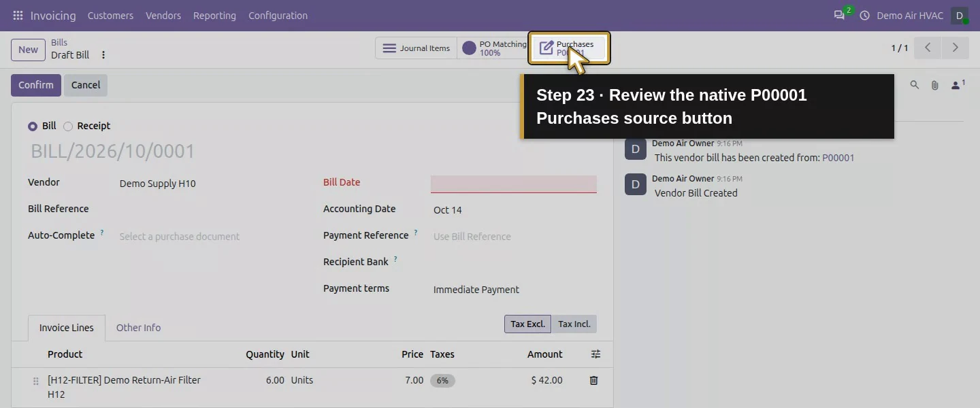Switch to Tax Incl. display
This screenshot has width=980, height=408.
574,324
